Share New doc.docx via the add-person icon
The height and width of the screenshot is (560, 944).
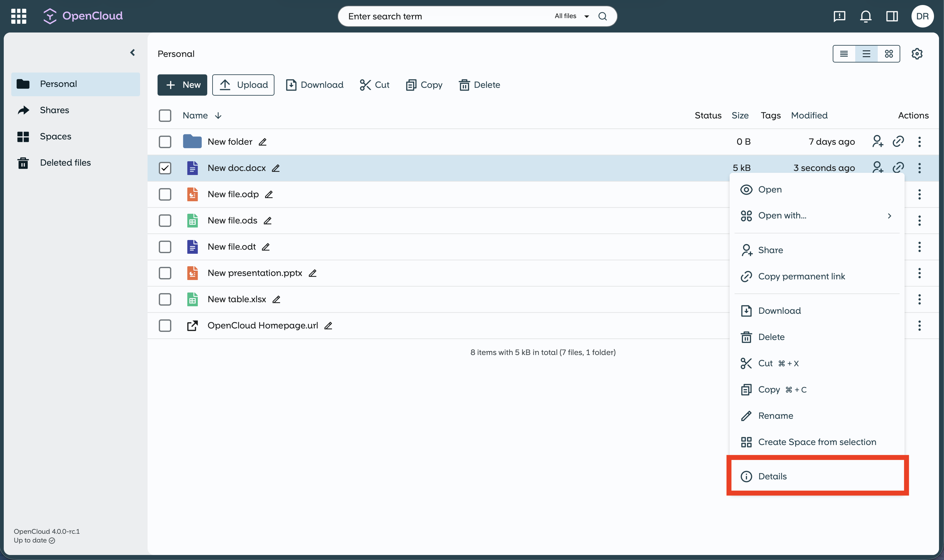[878, 167]
